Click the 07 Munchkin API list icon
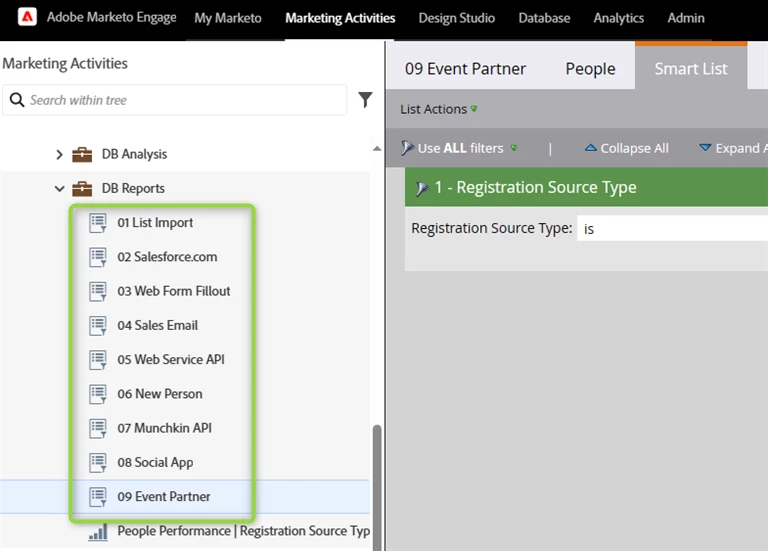This screenshot has width=768, height=551. click(98, 429)
